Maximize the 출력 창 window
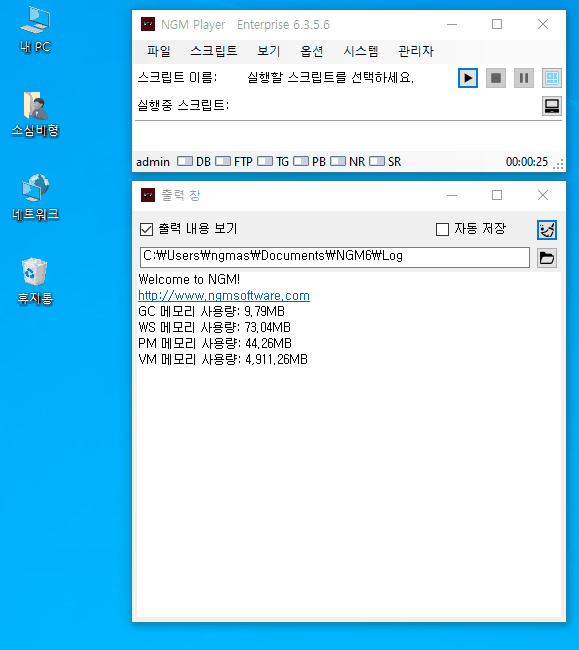579x650 pixels. (497, 195)
